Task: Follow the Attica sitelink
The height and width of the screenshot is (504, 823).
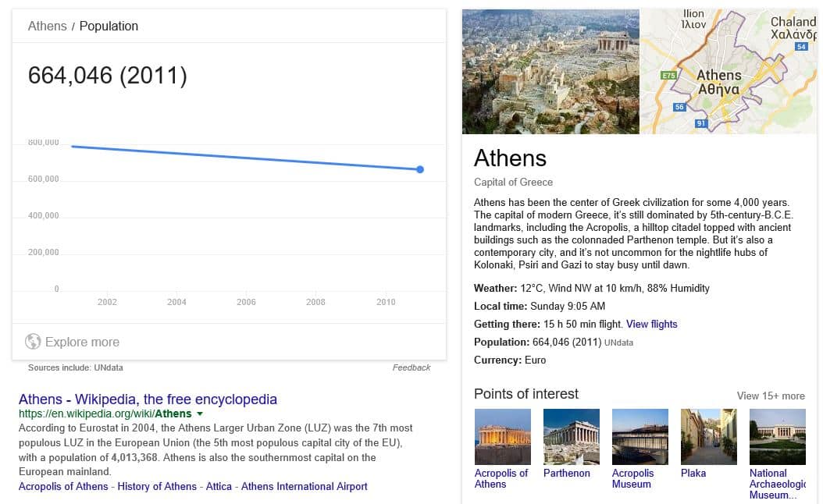Action: pyautogui.click(x=219, y=486)
